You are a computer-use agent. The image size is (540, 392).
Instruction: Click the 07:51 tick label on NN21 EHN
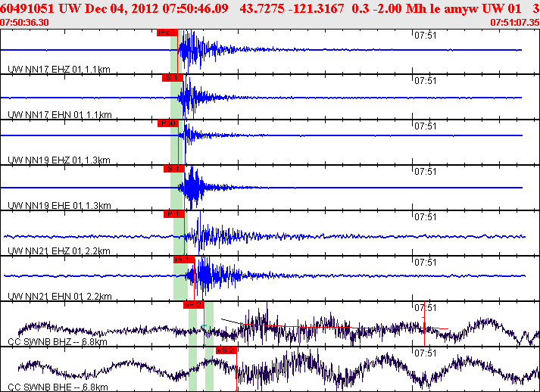426,263
